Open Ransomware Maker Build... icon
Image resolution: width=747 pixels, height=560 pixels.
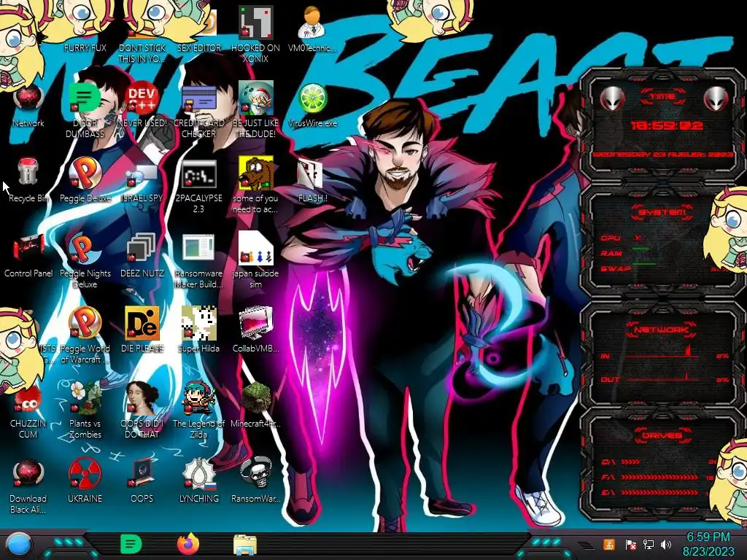coord(199,261)
